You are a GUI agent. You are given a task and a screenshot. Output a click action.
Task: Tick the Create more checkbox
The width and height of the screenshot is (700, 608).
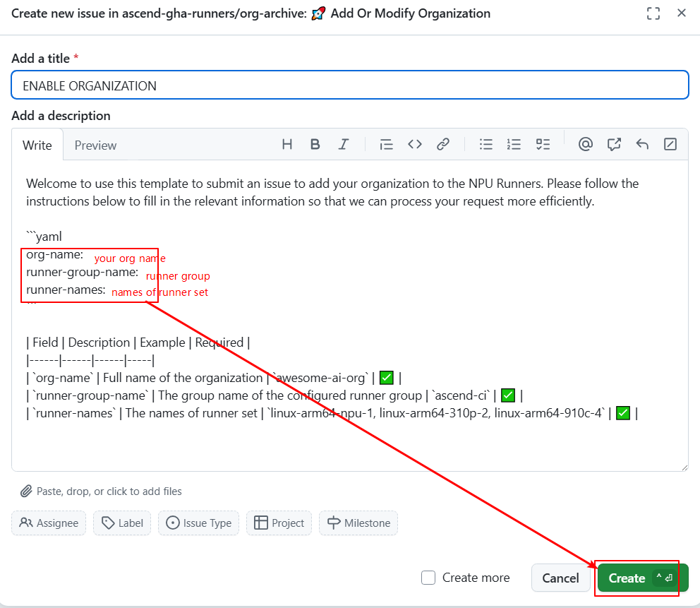click(428, 578)
